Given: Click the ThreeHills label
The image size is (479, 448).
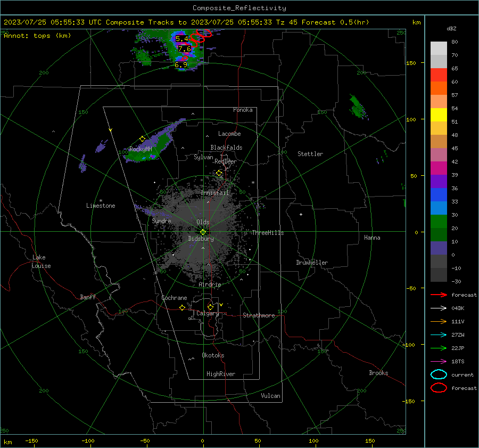Looking at the screenshot, I should click(268, 233).
